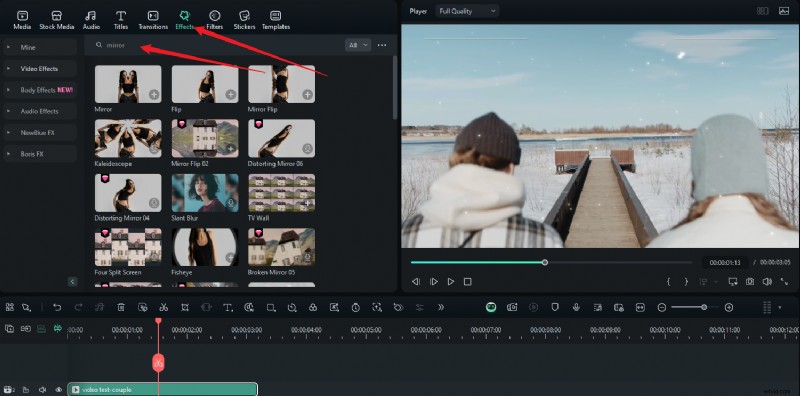The width and height of the screenshot is (800, 396).
Task: Toggle the compare view grid icon in player
Action: click(x=762, y=11)
